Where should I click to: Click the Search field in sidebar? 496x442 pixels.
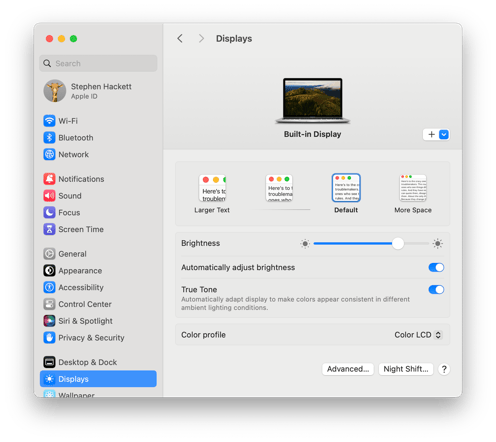(98, 63)
